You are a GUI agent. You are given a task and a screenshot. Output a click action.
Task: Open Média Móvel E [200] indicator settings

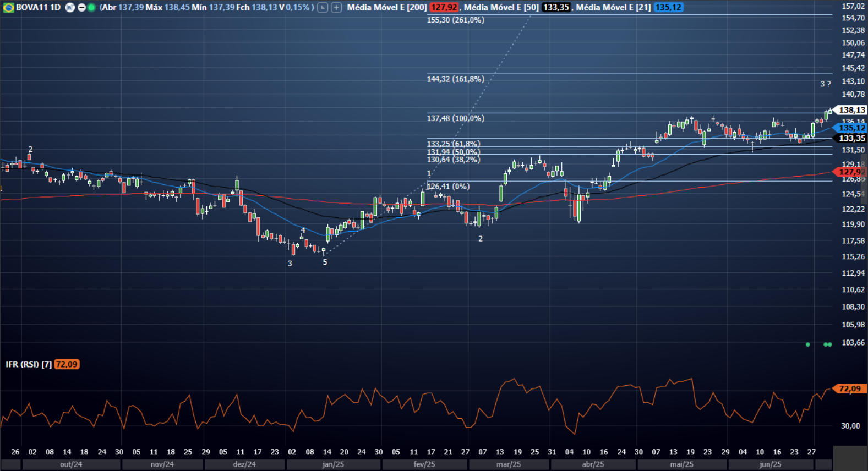click(x=386, y=8)
